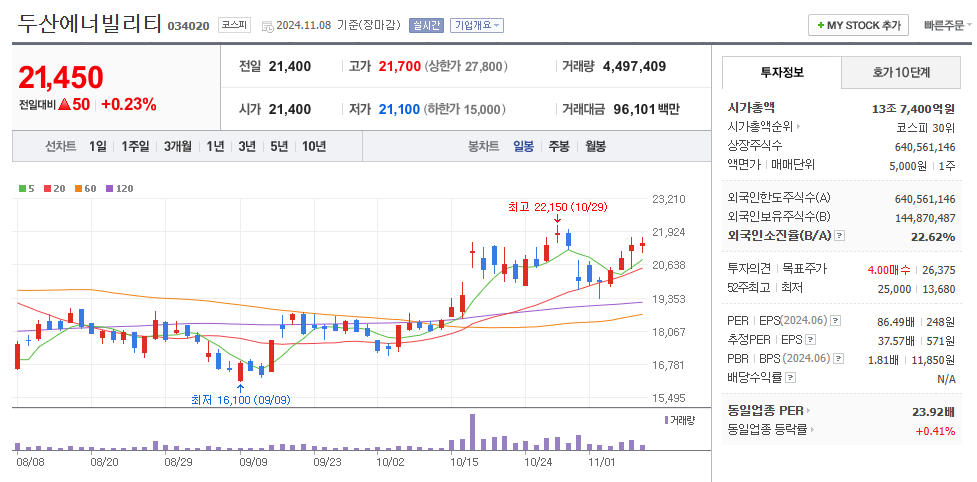Click the 두산에너빌리티 stock name title

(x=90, y=24)
